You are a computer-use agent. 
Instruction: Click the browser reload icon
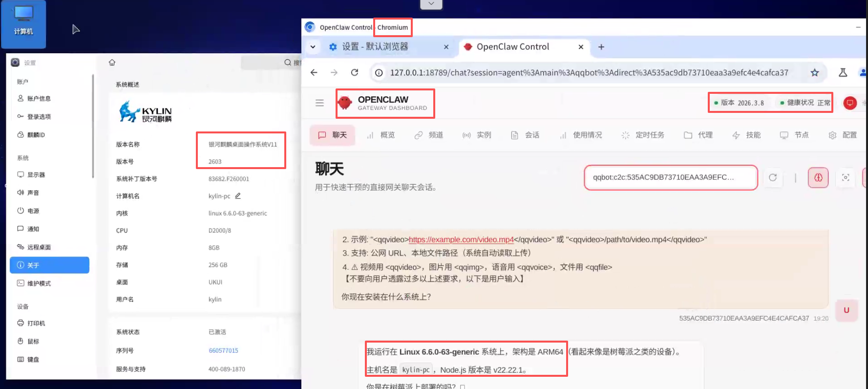click(355, 73)
